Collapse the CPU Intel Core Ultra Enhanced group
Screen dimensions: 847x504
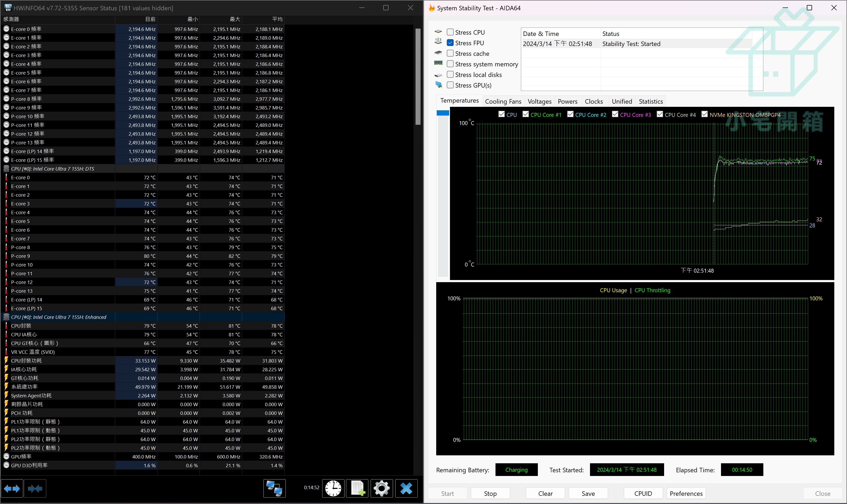[6, 317]
